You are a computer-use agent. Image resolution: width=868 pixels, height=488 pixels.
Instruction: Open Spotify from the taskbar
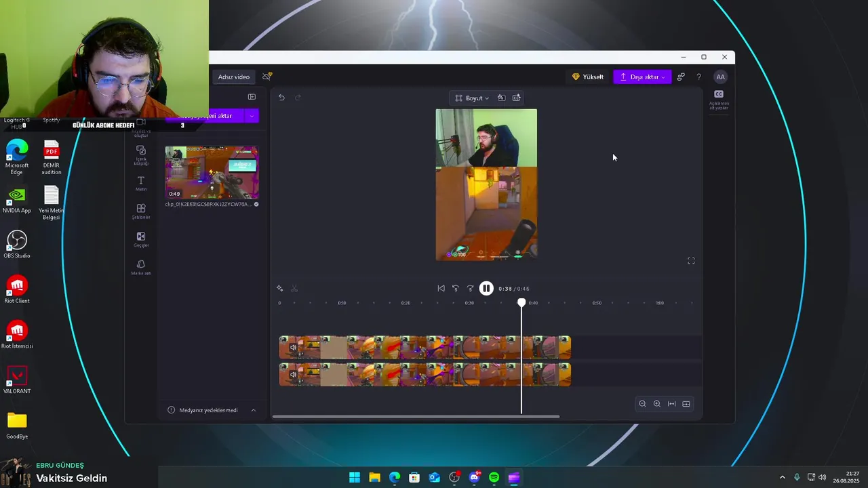tap(494, 478)
